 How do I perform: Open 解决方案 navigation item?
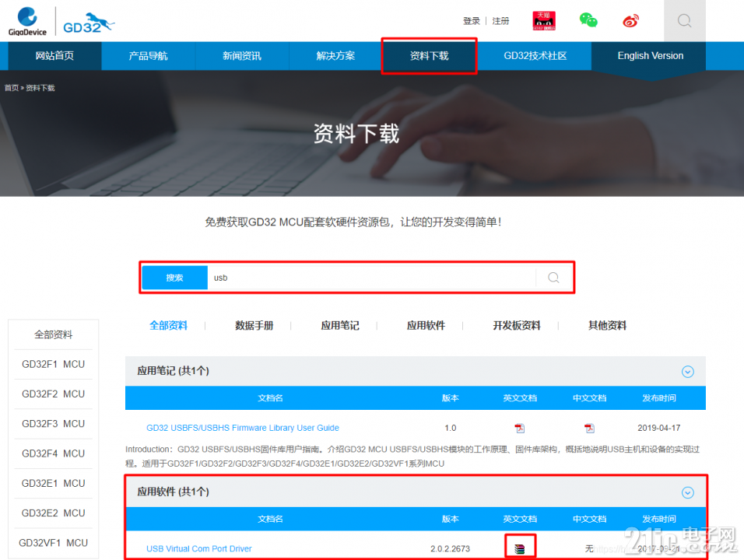click(x=335, y=56)
